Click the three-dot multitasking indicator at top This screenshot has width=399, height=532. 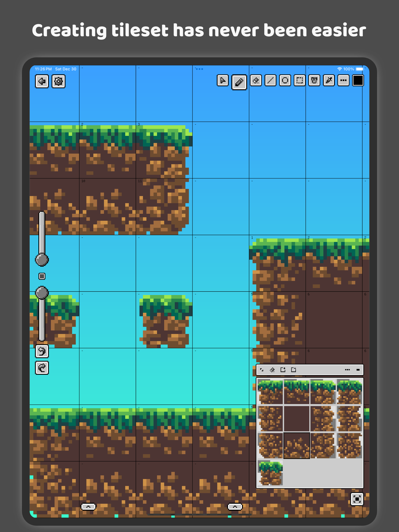(x=199, y=69)
